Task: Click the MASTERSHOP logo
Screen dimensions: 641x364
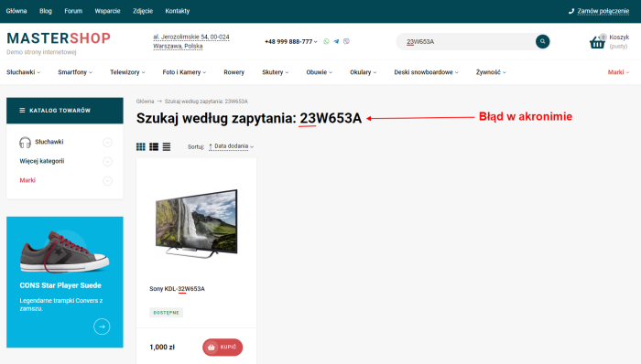Action: (x=59, y=38)
